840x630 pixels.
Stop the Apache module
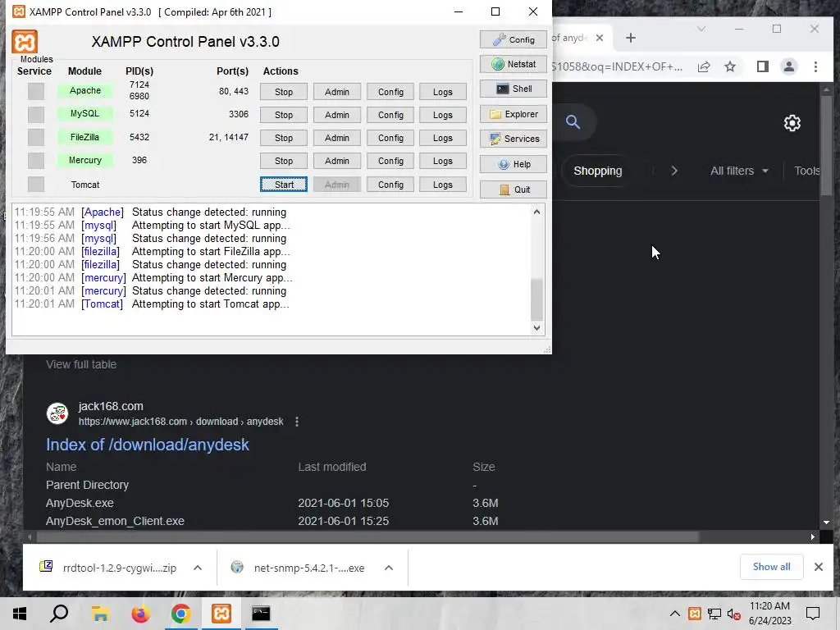coord(284,92)
